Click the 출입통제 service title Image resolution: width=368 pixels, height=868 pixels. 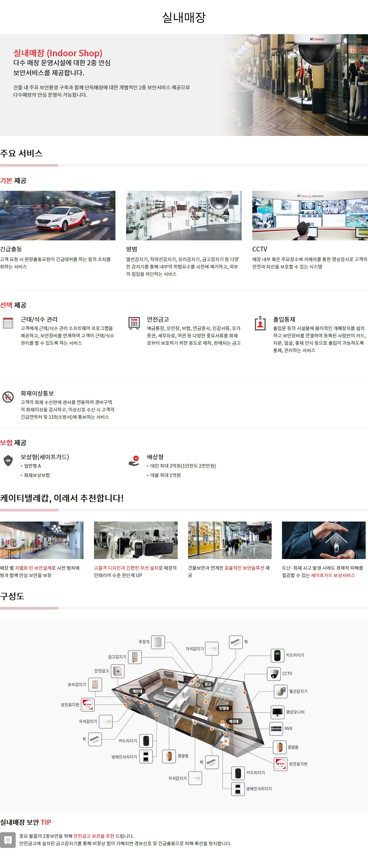[x=284, y=319]
